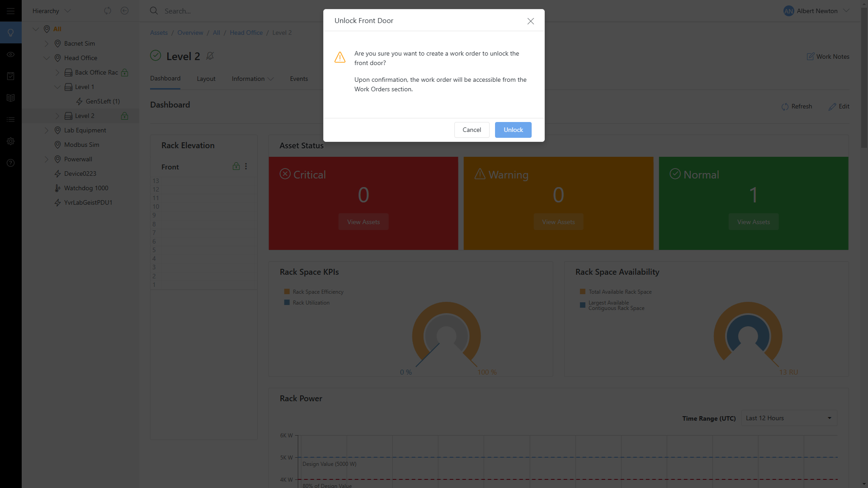Click the Critical status X icon

coord(285,174)
